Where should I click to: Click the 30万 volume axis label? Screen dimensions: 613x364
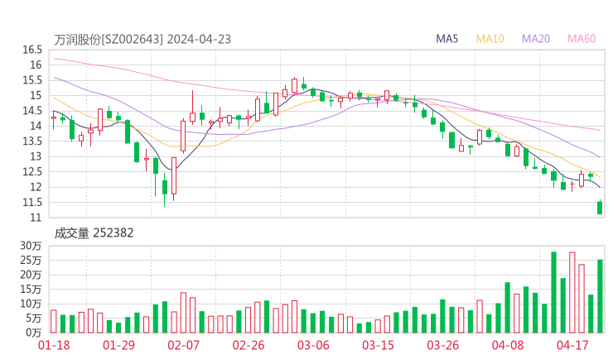31,246
